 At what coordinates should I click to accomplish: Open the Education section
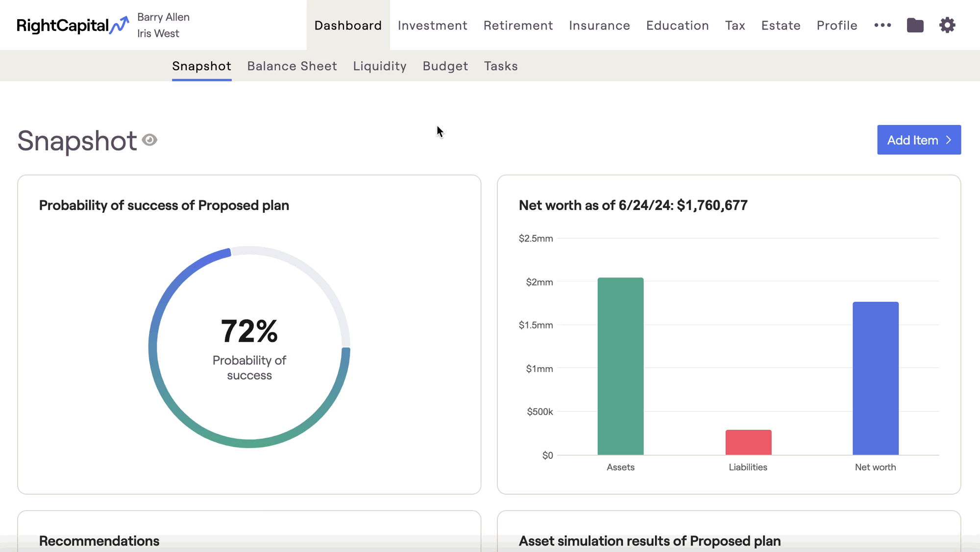pyautogui.click(x=677, y=25)
